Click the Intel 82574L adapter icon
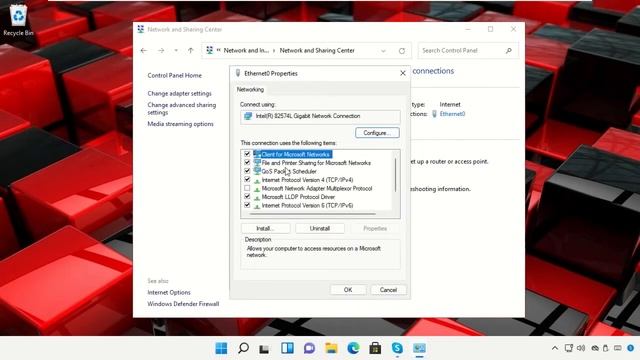 pyautogui.click(x=248, y=116)
